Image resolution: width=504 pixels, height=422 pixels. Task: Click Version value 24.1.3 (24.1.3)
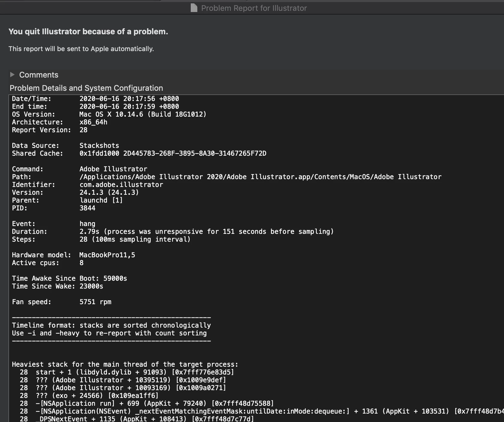coord(109,192)
